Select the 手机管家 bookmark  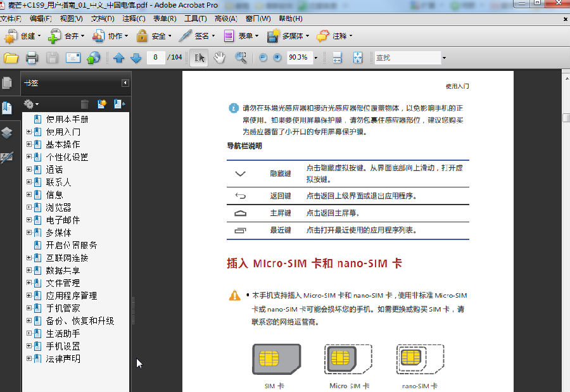(63, 308)
